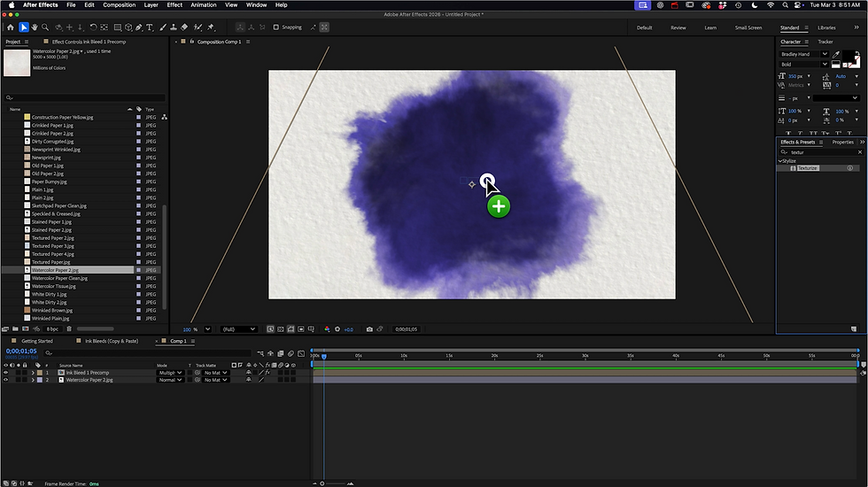Click the reset exposure icon in viewer
The image size is (868, 487).
pyautogui.click(x=337, y=329)
